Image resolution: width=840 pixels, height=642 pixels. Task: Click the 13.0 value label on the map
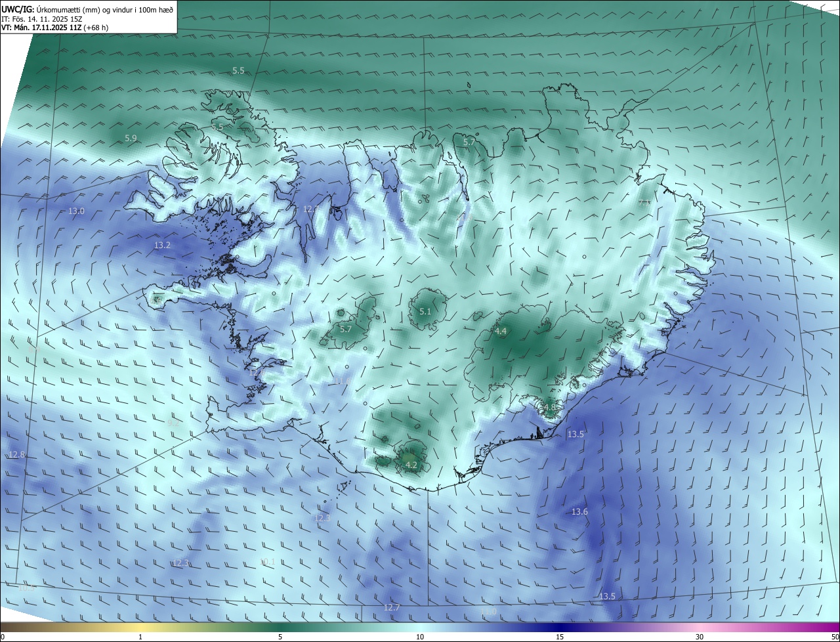tap(76, 211)
